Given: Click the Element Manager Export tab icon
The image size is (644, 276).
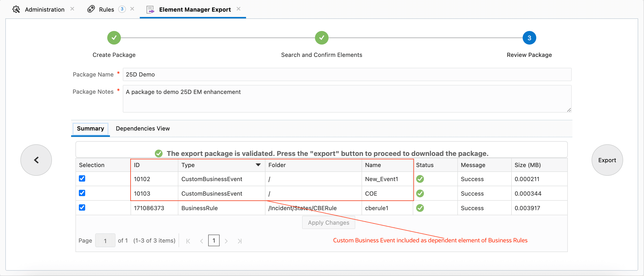Looking at the screenshot, I should click(150, 9).
